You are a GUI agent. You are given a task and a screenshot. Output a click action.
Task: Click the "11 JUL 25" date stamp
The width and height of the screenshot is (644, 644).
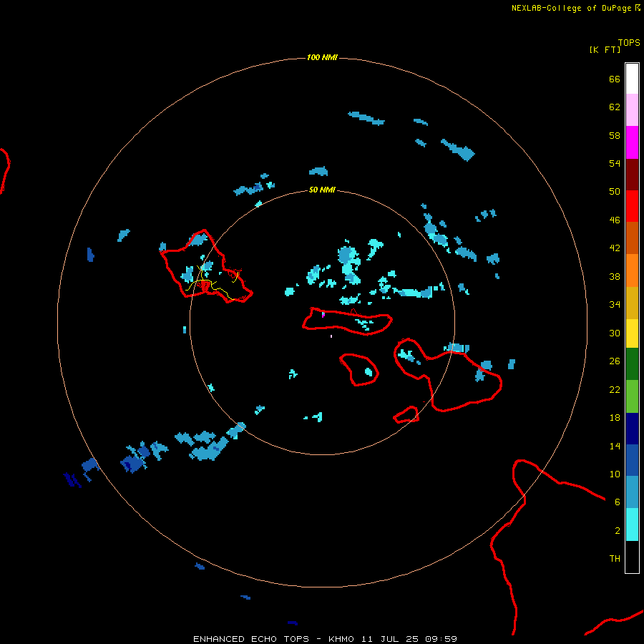click(x=390, y=639)
